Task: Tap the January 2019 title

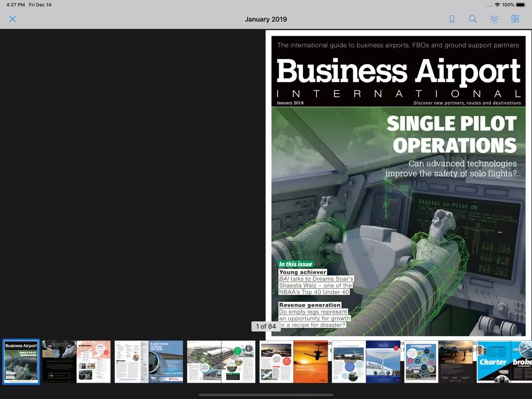Action: pyautogui.click(x=266, y=19)
